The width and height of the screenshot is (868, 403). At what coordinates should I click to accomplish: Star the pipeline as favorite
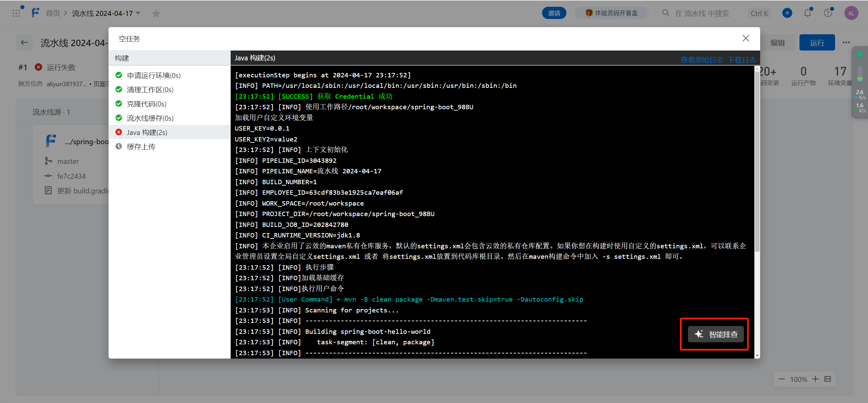click(x=156, y=14)
